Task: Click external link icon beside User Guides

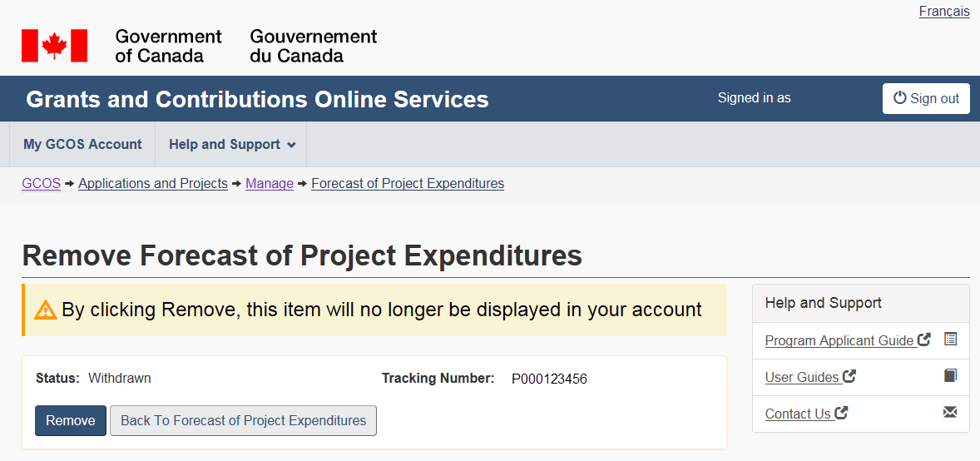Action: click(x=849, y=376)
